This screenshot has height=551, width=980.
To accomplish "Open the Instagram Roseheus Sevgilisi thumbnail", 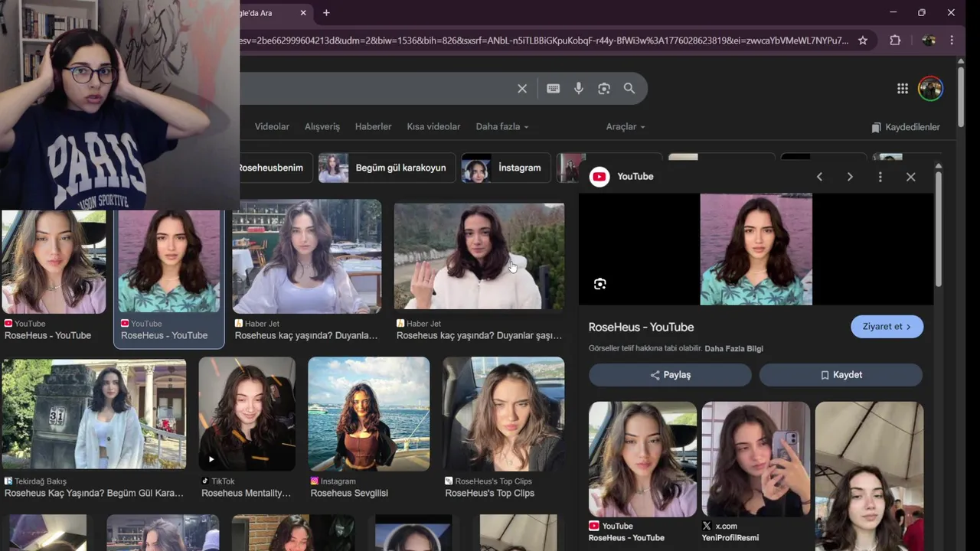I will (x=368, y=414).
